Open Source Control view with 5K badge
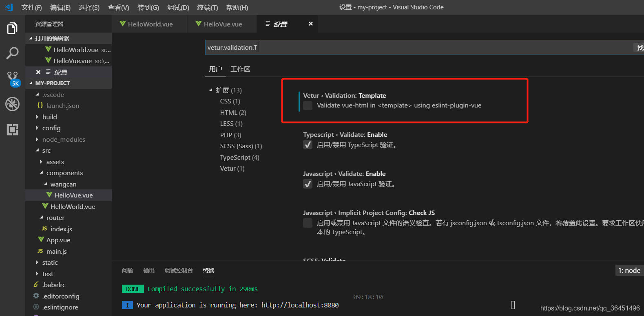The image size is (644, 316). [x=13, y=79]
